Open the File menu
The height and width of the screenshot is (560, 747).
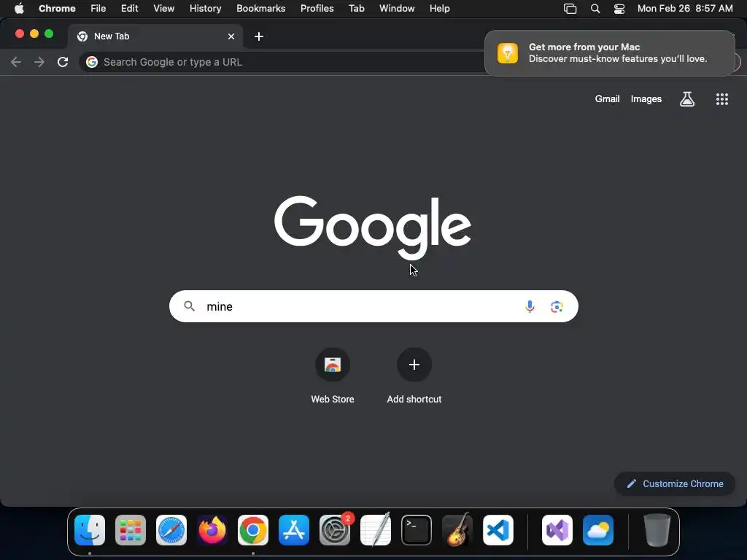tap(98, 9)
